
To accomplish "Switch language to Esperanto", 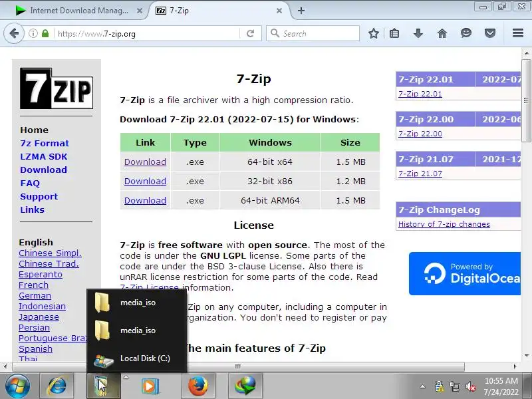I will coord(41,275).
